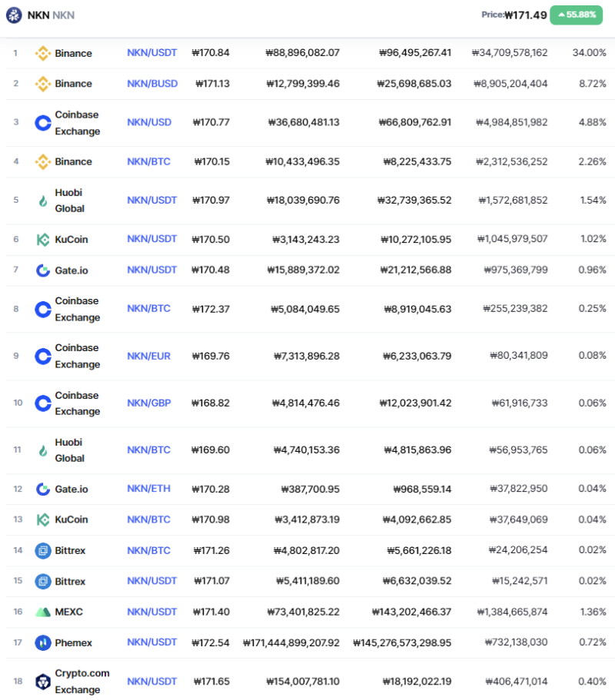This screenshot has width=615, height=700.
Task: Click the ₩168.82 price for NKN/GBP
Action: (x=211, y=403)
